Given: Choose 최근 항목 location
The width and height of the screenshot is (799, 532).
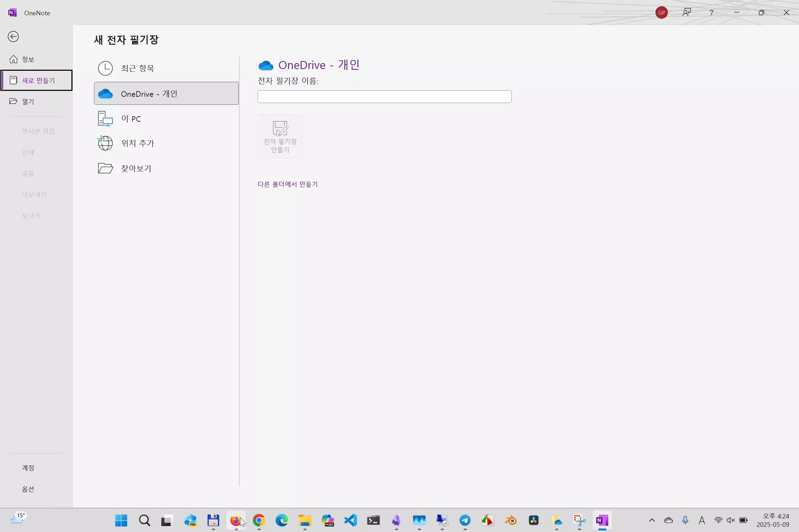Looking at the screenshot, I should click(x=166, y=68).
